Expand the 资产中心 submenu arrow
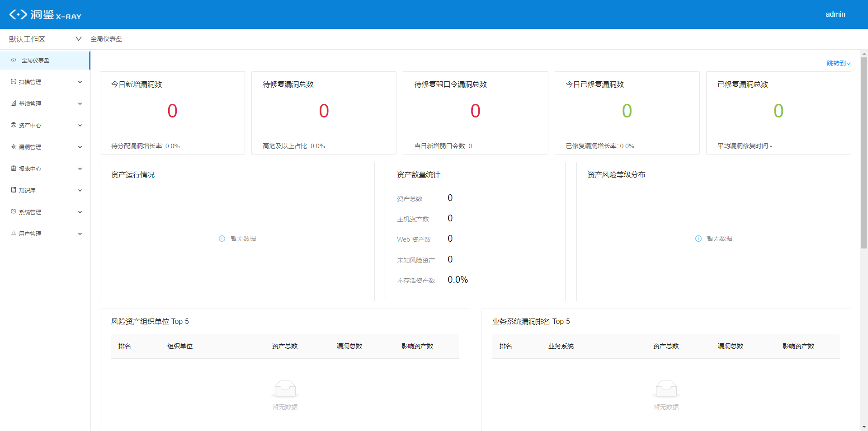Screen dimensions: 868x431 80,126
